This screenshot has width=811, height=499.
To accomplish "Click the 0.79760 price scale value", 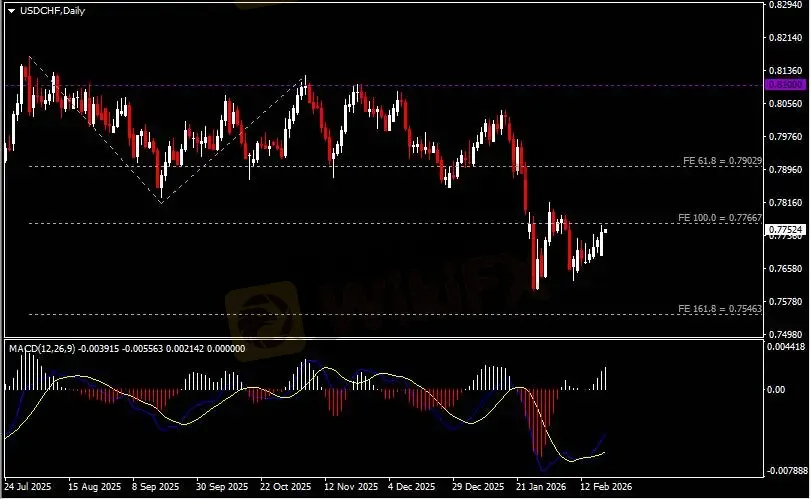I will [x=784, y=137].
